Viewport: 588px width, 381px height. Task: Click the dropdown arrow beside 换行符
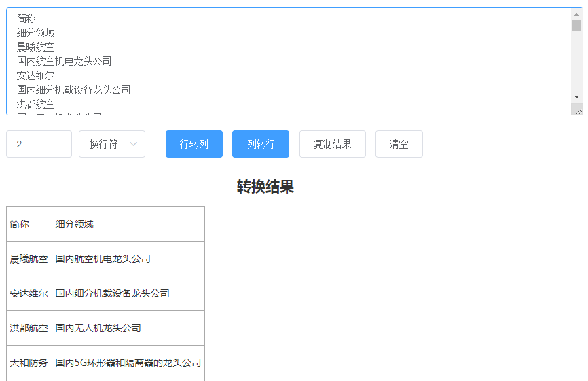[x=133, y=144]
